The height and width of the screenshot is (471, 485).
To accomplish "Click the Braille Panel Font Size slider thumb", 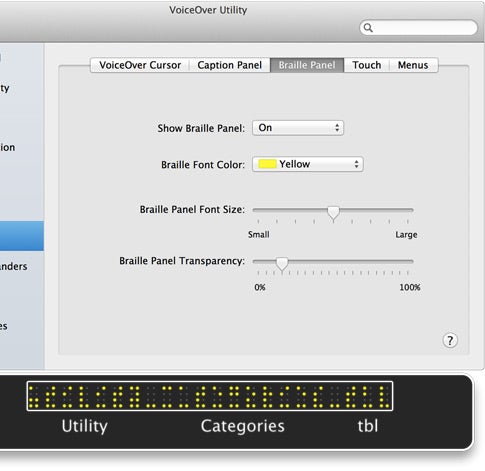I will pos(333,213).
